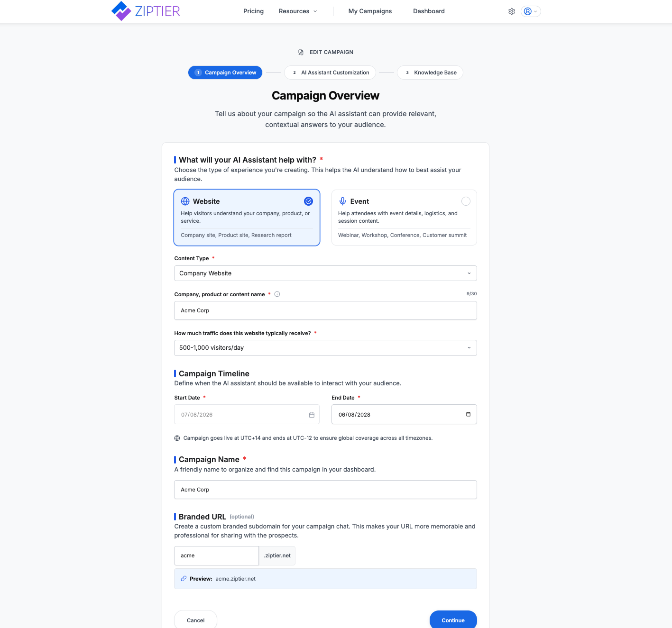This screenshot has width=672, height=628.
Task: Expand the Resources menu
Action: click(x=298, y=11)
